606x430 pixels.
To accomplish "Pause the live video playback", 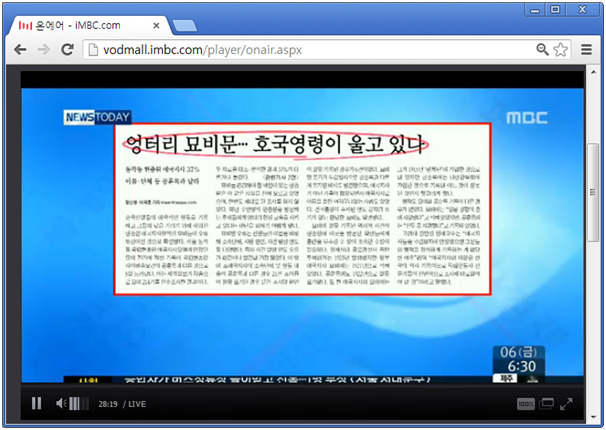I will 36,404.
